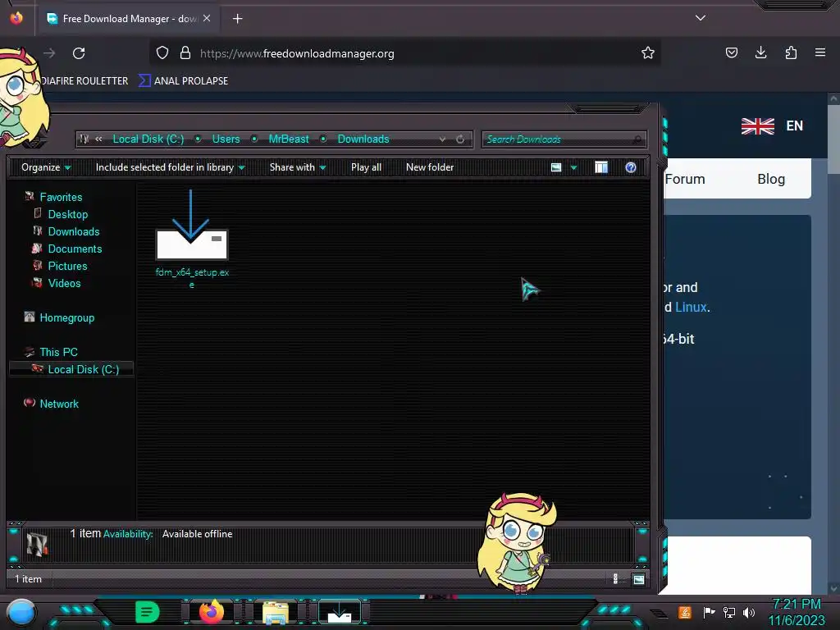This screenshot has height=630, width=840.
Task: Bookmark page with the star icon
Action: pos(648,52)
